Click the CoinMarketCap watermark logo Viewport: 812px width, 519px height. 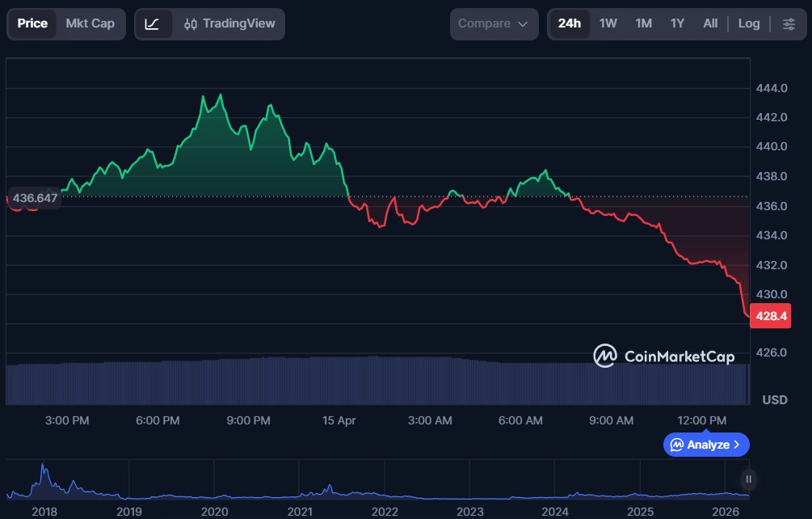(x=663, y=356)
